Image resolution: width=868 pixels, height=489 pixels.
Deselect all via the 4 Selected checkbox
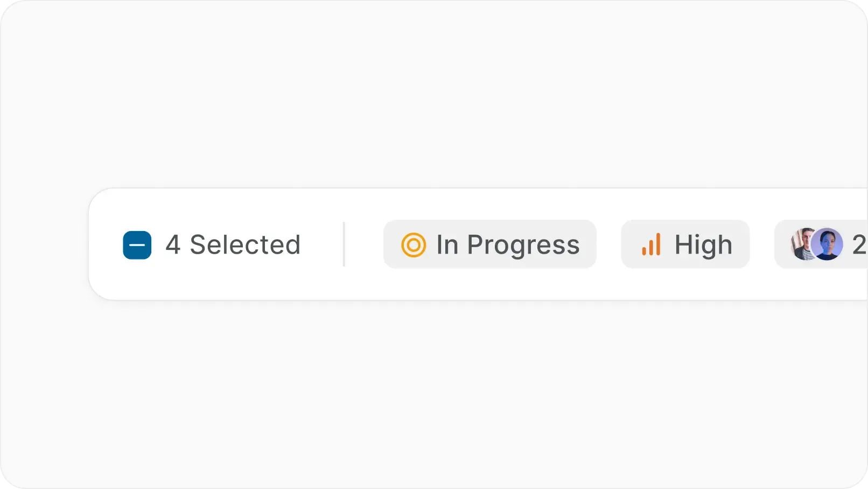tap(137, 245)
